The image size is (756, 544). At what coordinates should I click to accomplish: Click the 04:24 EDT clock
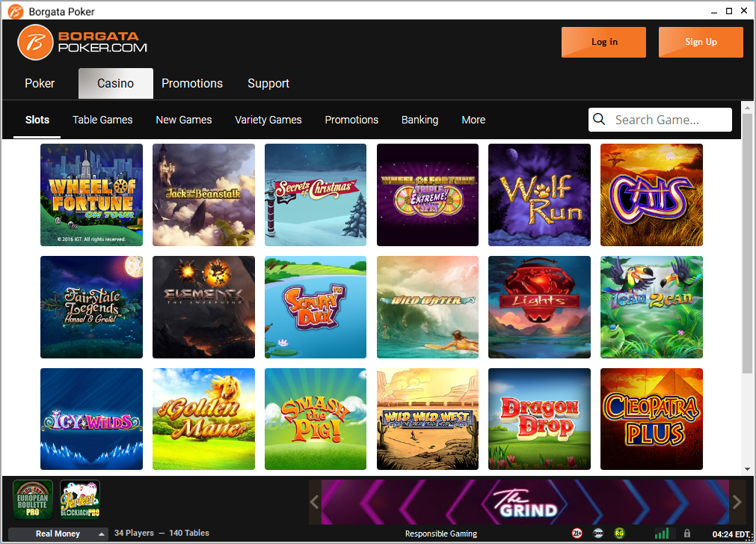tap(731, 534)
